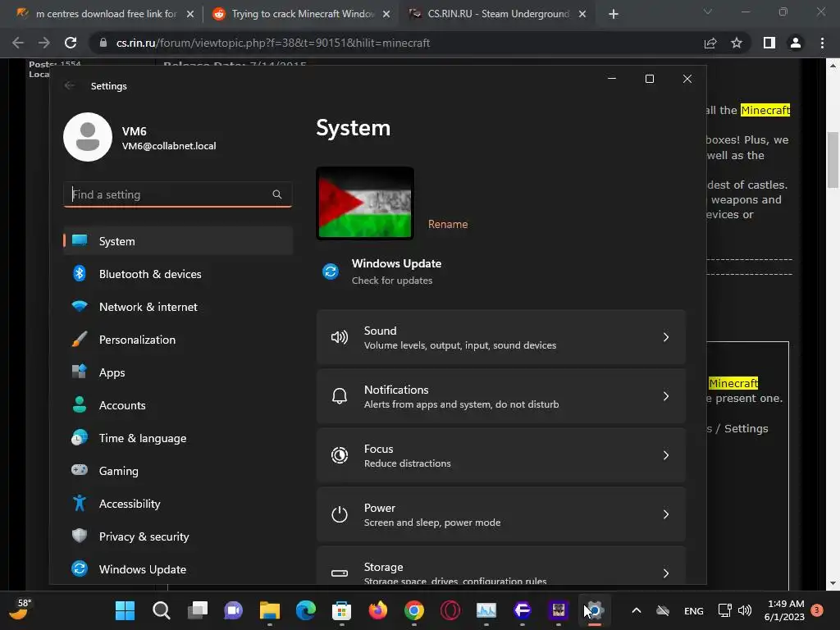Open the Chrome profile icon
This screenshot has height=630, width=840.
click(x=796, y=43)
